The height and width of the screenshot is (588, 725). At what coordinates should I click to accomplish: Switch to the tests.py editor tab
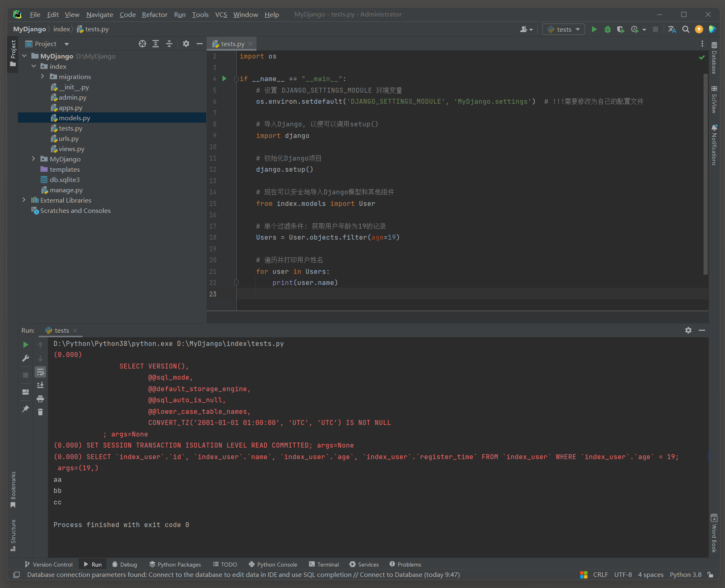point(233,44)
